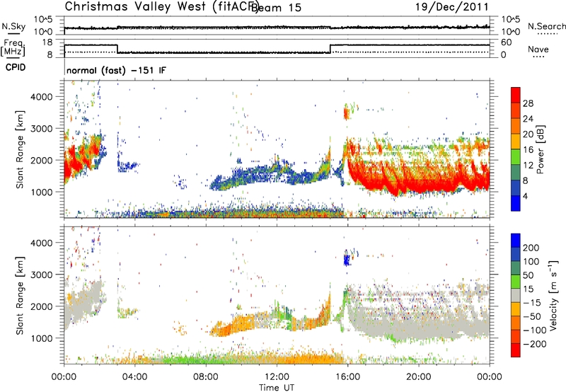Click the Nave legend label

point(538,49)
